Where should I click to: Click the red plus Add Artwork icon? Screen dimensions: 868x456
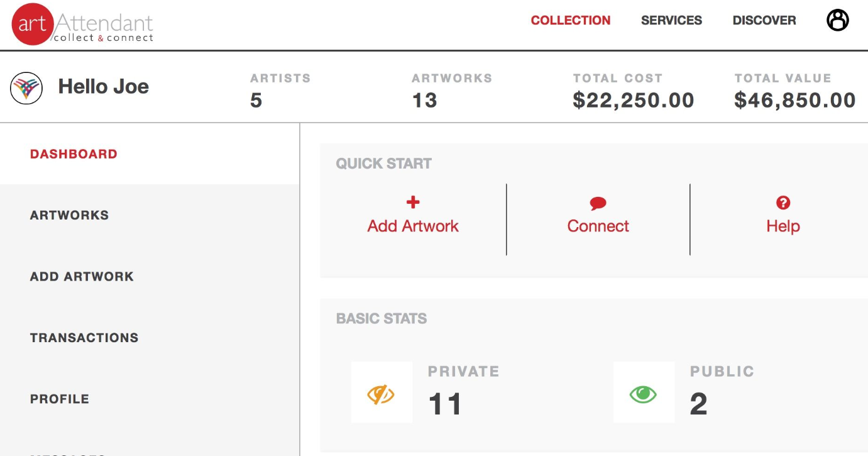point(413,203)
